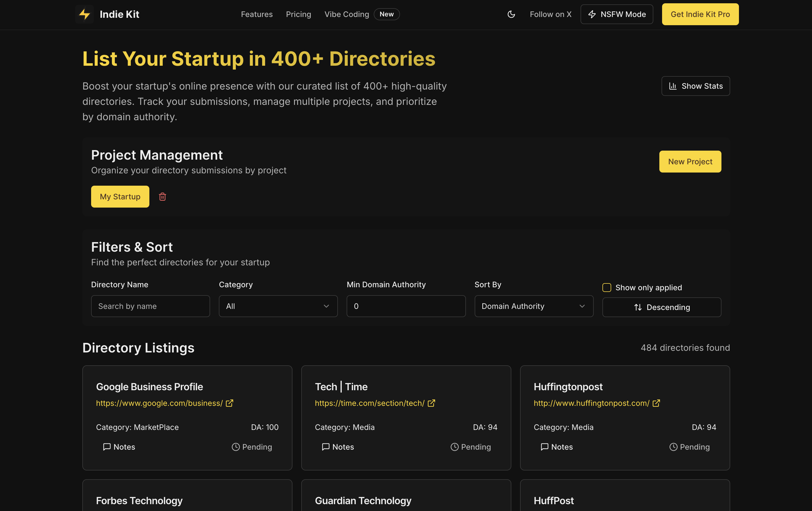Click Show Stats button
812x511 pixels.
pos(695,86)
